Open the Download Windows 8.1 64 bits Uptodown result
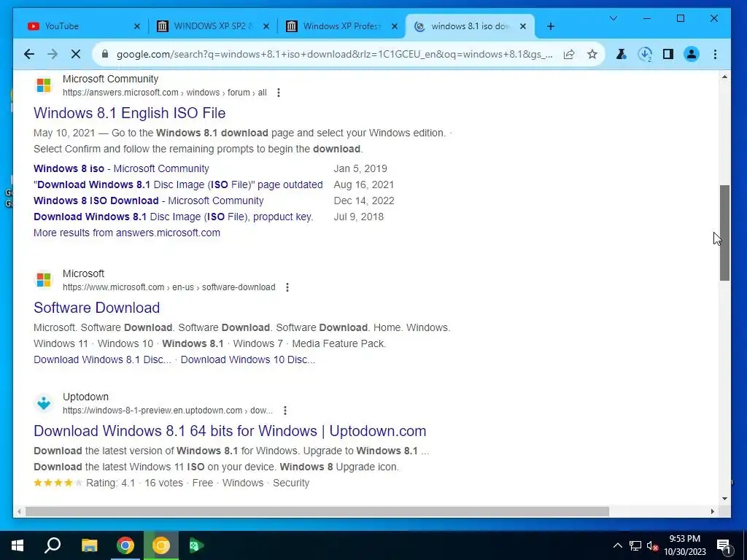The image size is (747, 560). coord(230,431)
